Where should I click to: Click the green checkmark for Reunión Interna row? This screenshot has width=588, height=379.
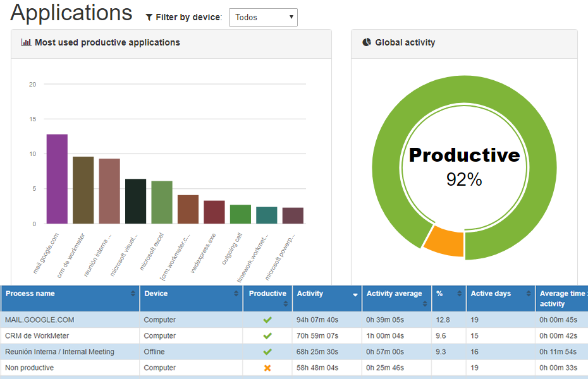click(267, 352)
